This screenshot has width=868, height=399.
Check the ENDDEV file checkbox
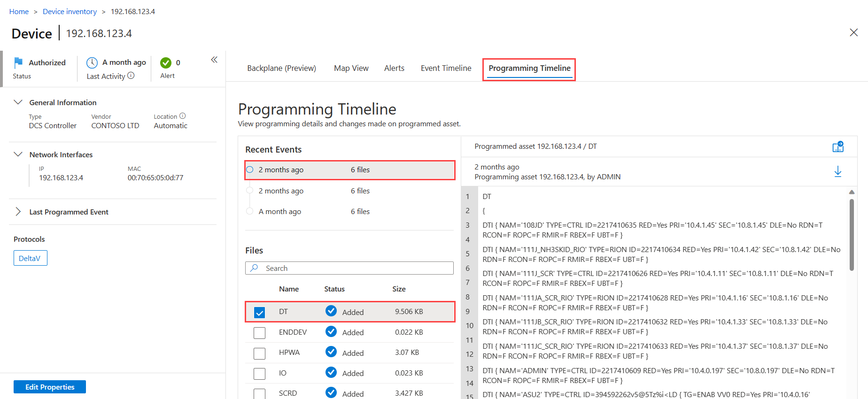259,333
